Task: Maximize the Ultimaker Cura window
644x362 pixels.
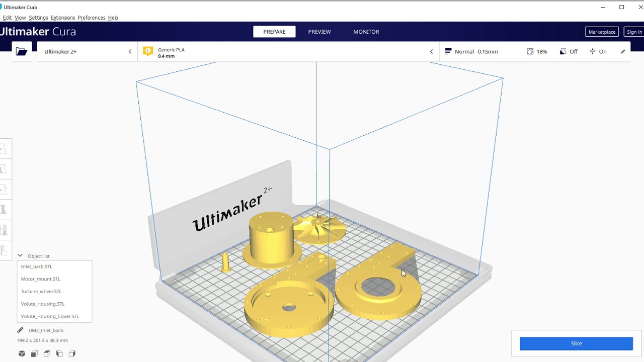Action: pyautogui.click(x=621, y=7)
